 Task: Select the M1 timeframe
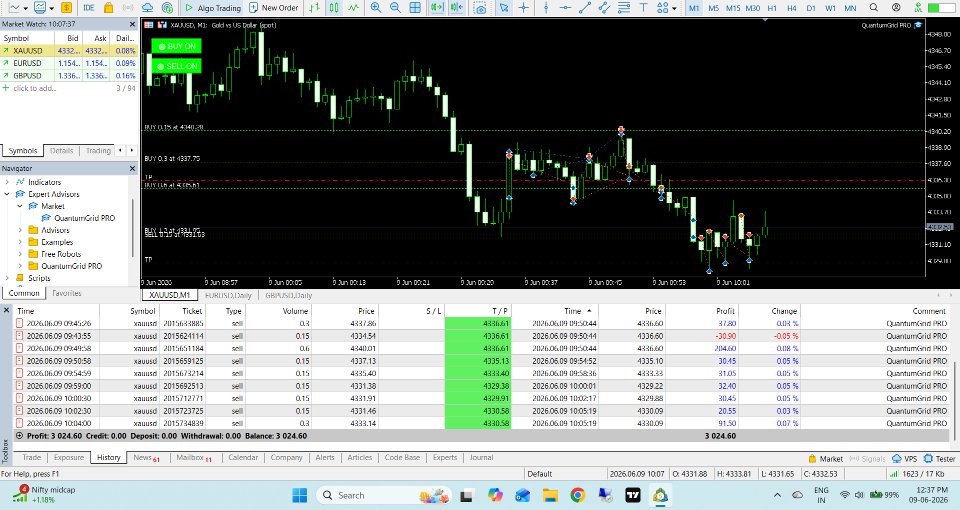point(694,8)
